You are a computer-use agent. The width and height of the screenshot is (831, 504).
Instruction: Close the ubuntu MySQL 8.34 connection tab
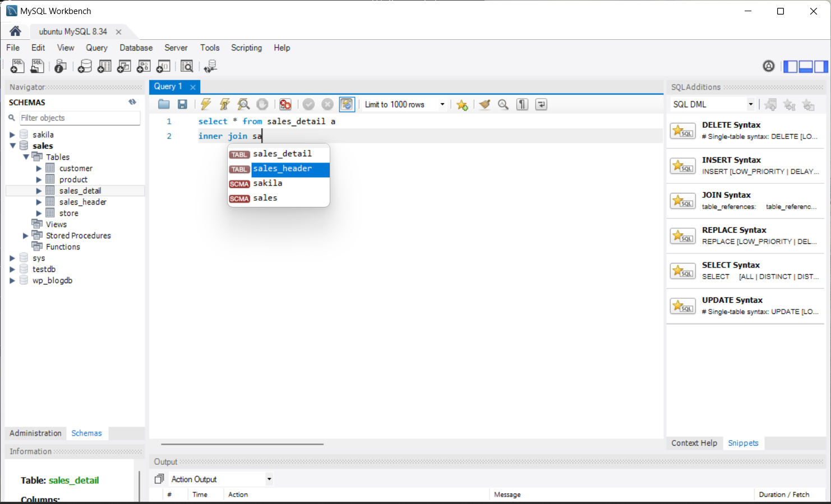click(x=118, y=32)
